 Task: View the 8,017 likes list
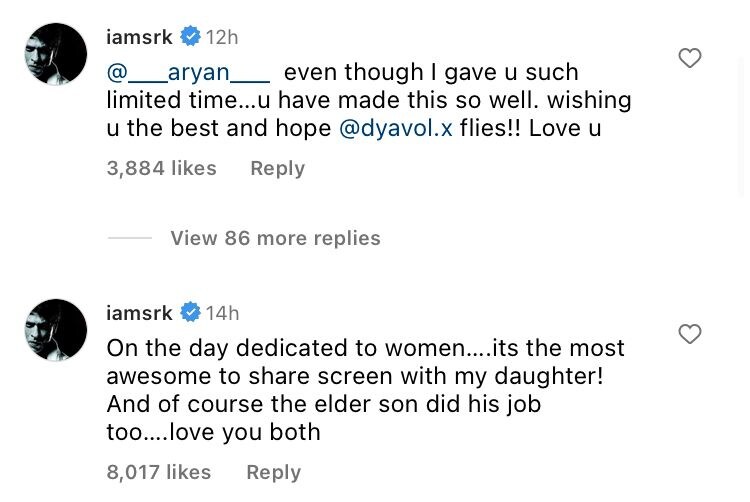click(x=158, y=472)
